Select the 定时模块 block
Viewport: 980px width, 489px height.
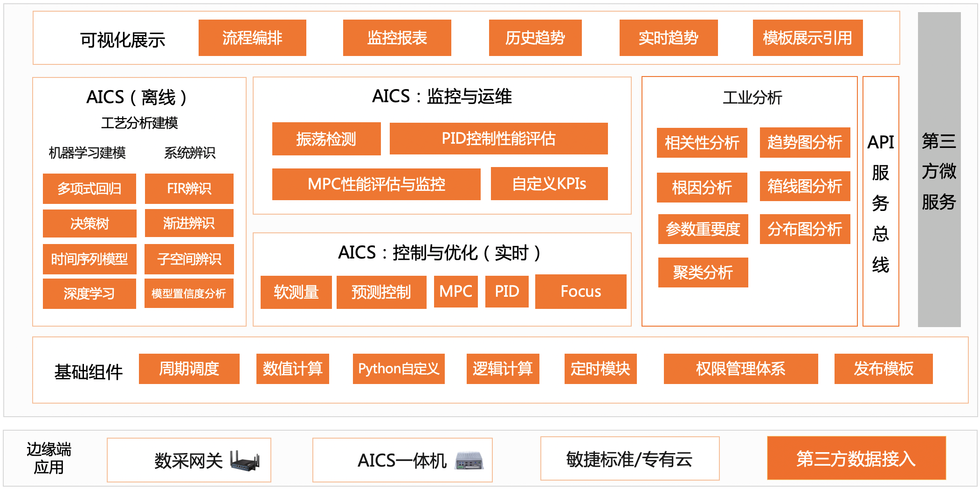pos(600,369)
